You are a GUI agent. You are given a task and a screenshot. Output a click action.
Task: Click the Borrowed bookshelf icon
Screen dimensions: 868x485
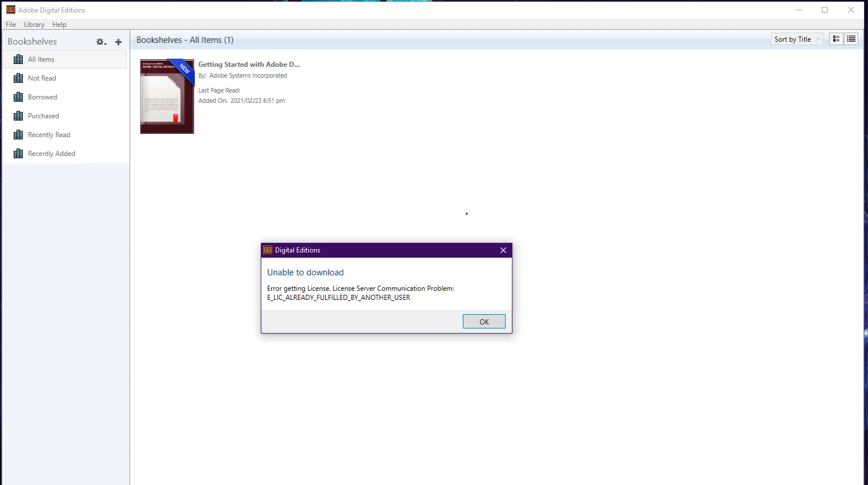coord(18,97)
